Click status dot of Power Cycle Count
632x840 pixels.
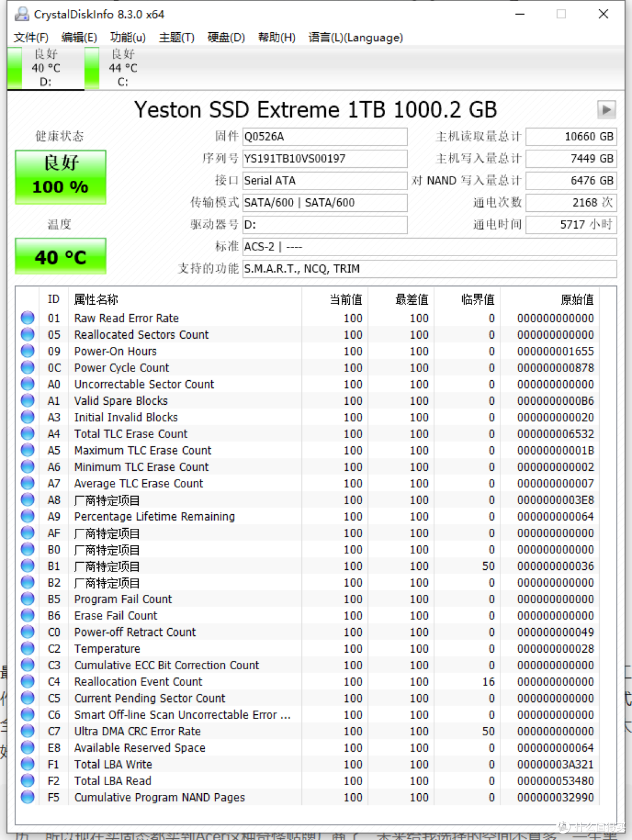click(x=28, y=367)
